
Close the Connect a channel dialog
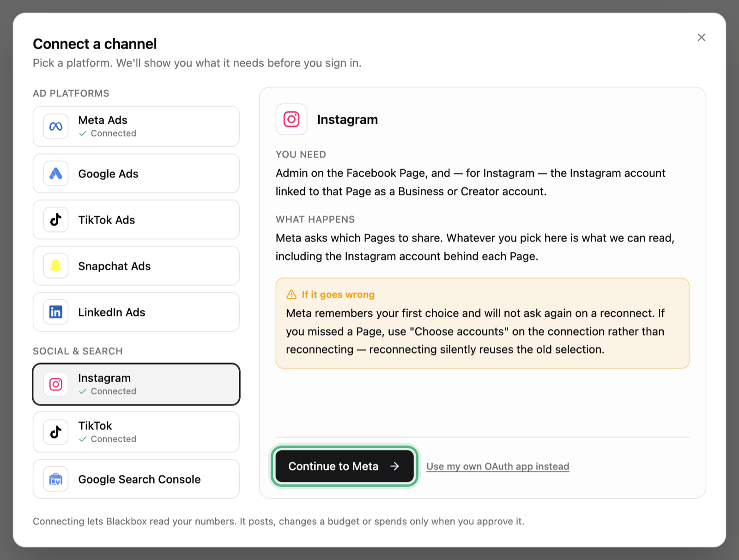point(701,37)
